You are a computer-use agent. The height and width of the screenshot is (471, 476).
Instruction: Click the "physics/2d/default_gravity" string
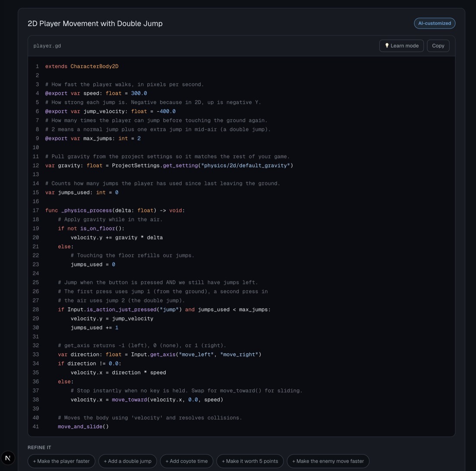[245, 165]
